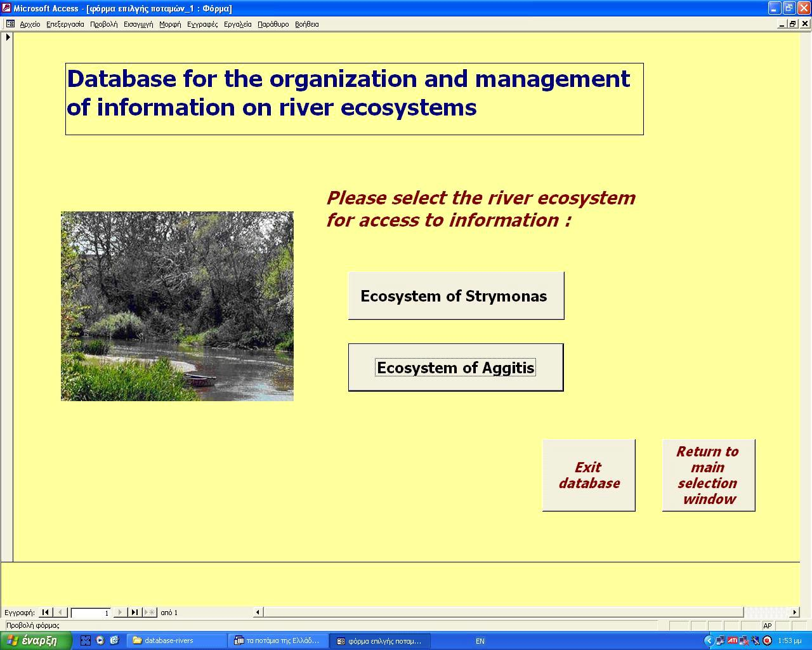Viewport: 812px width, 650px height.
Task: Click the form control icon in menu bar
Action: (10, 24)
